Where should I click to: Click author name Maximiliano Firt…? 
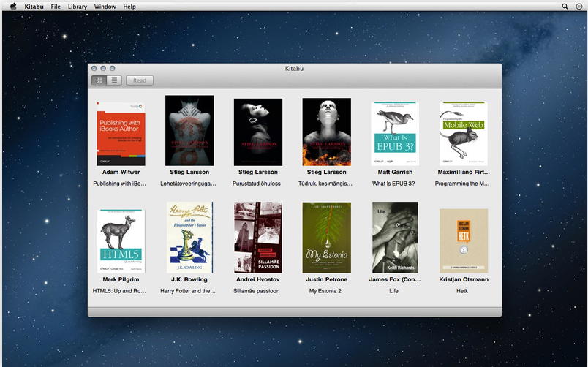pyautogui.click(x=464, y=172)
